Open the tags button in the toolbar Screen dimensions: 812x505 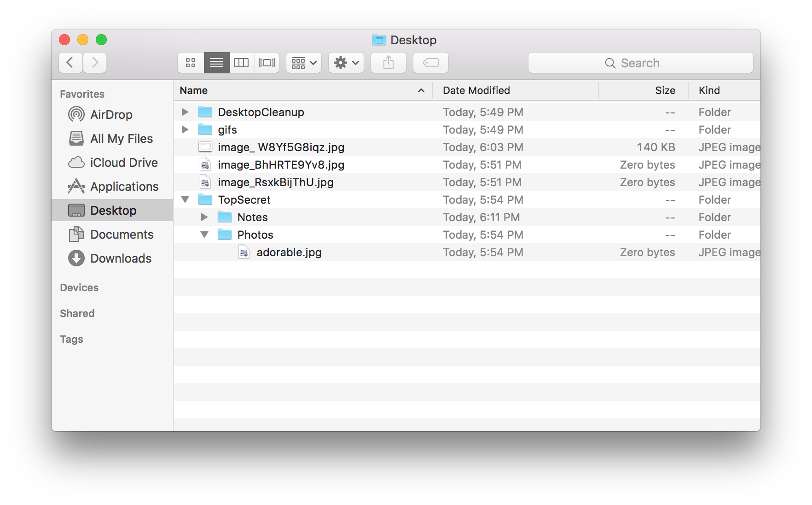coord(430,63)
